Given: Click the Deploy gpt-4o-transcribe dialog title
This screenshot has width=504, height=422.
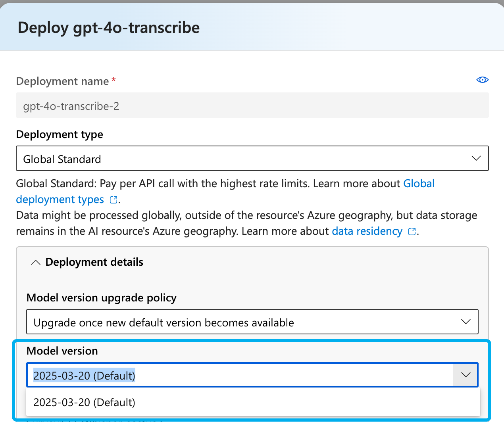Looking at the screenshot, I should 109,28.
